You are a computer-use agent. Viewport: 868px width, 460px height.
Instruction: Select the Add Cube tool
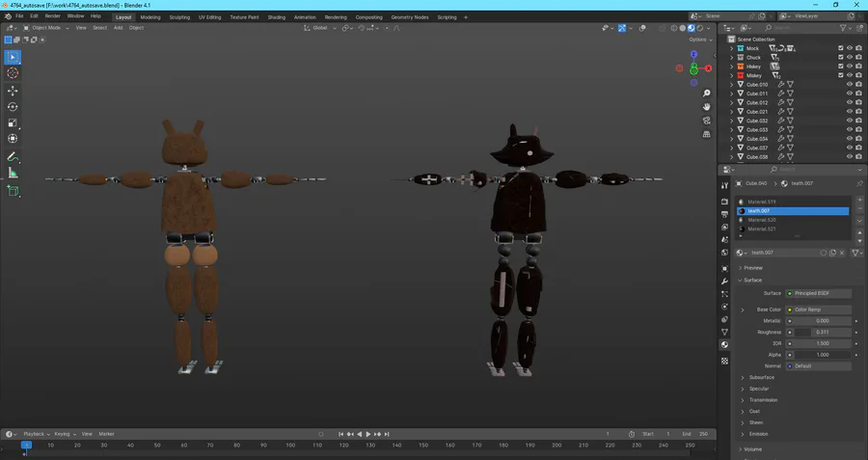point(13,191)
